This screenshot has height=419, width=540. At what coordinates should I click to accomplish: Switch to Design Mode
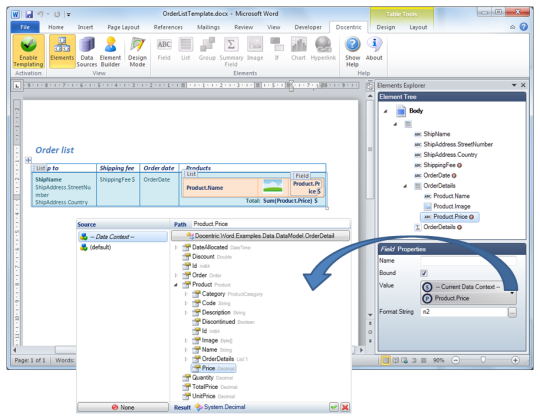coord(137,52)
